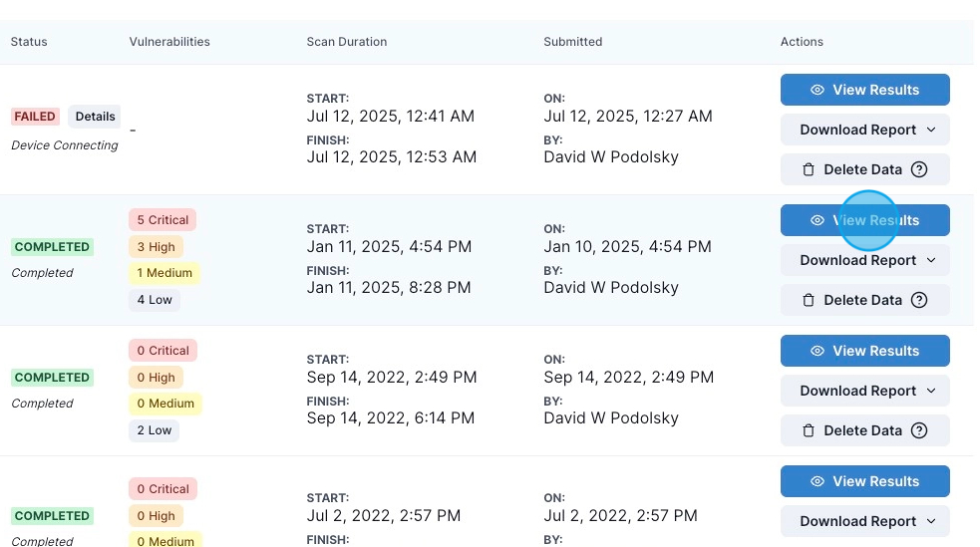The height and width of the screenshot is (547, 980).
Task: Click the Vulnerabilities column header
Action: (x=169, y=42)
